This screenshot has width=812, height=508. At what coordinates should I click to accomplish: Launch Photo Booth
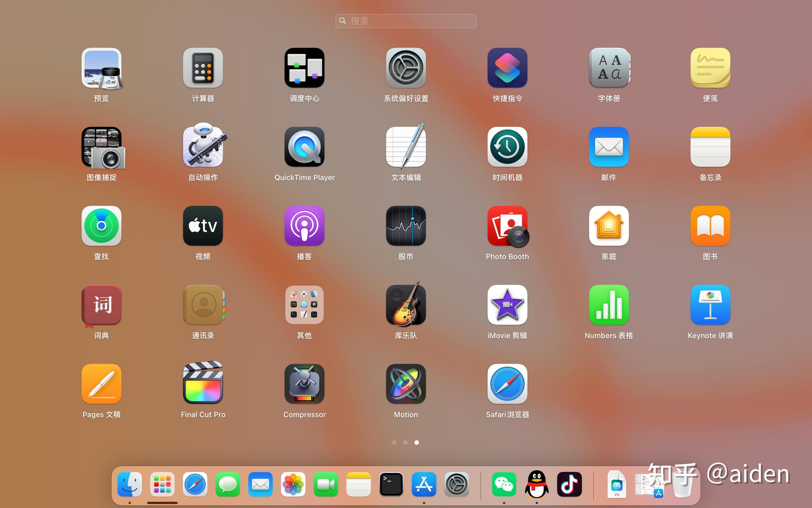pos(508,227)
